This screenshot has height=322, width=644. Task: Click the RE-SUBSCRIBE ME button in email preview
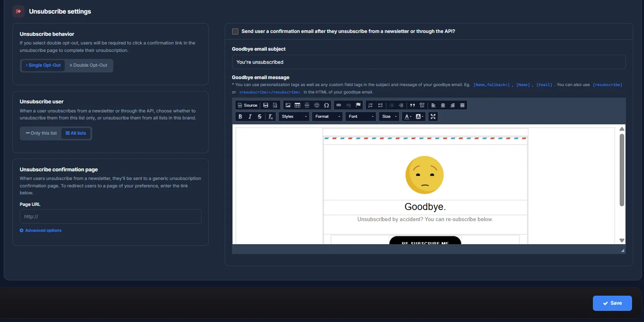click(425, 240)
